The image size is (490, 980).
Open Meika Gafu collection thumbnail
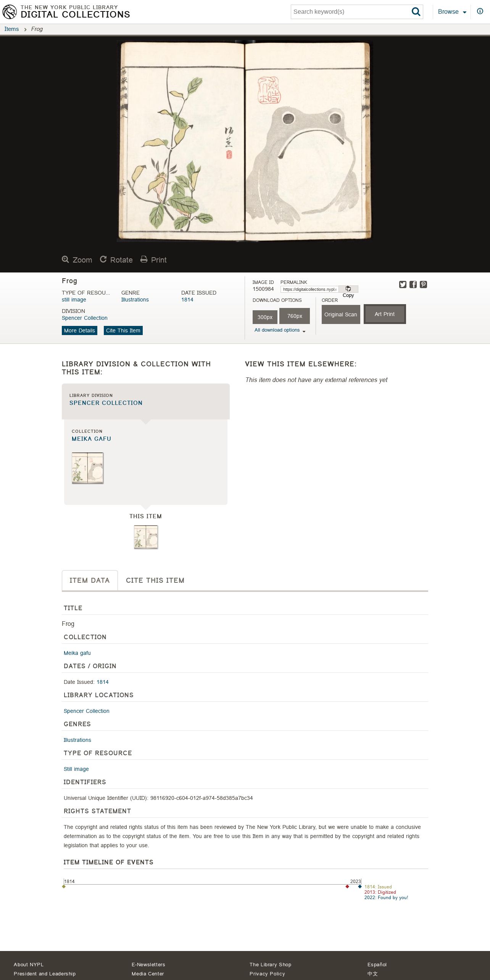tap(88, 468)
